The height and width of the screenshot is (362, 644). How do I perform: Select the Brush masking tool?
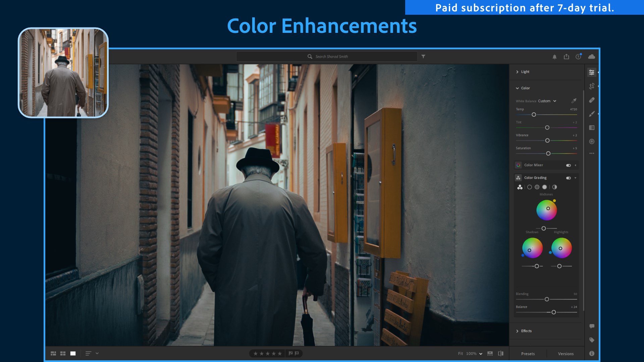coord(592,114)
